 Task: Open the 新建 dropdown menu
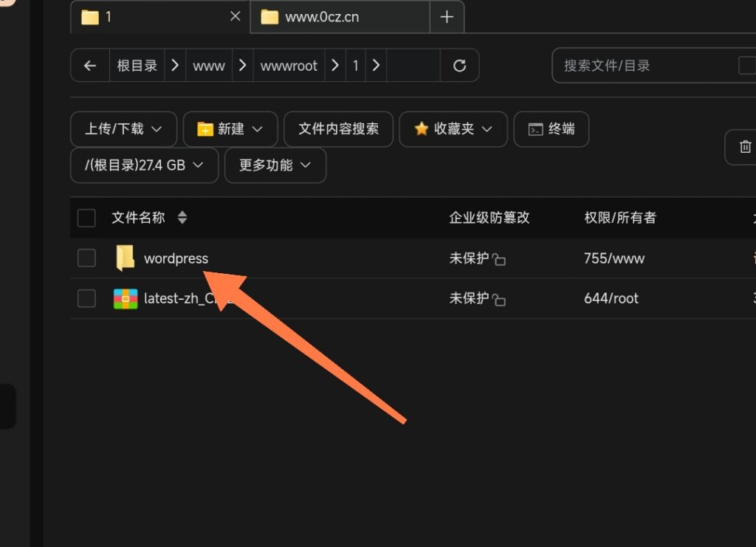coord(230,129)
